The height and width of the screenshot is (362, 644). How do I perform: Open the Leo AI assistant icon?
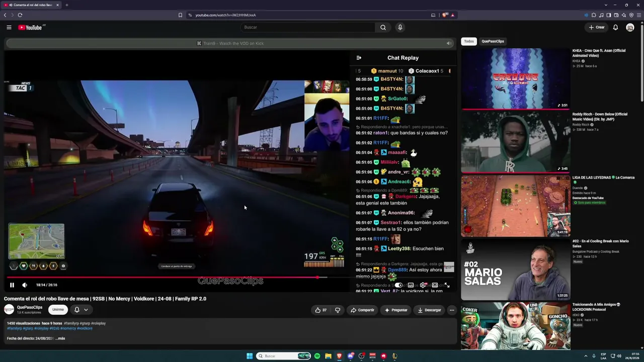click(x=624, y=15)
